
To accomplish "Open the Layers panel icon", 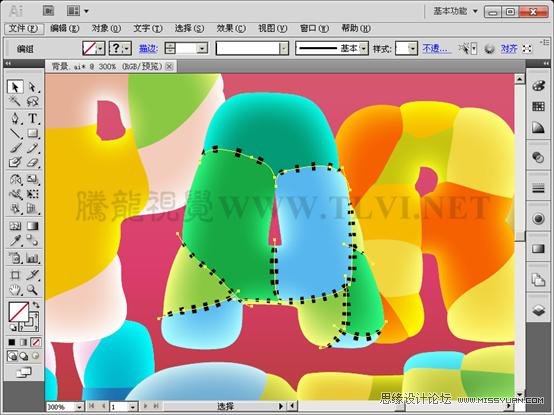I will coord(538,310).
